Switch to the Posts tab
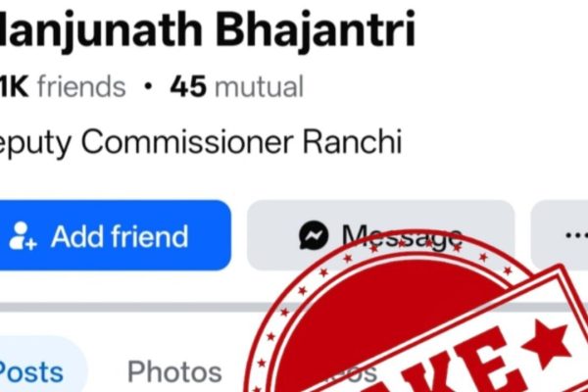 [x=32, y=372]
